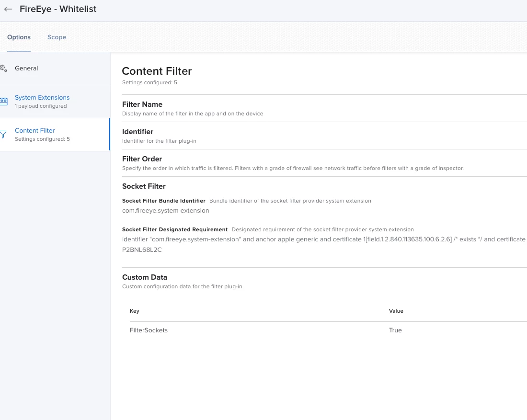Switch to the Scope tab

[x=57, y=37]
